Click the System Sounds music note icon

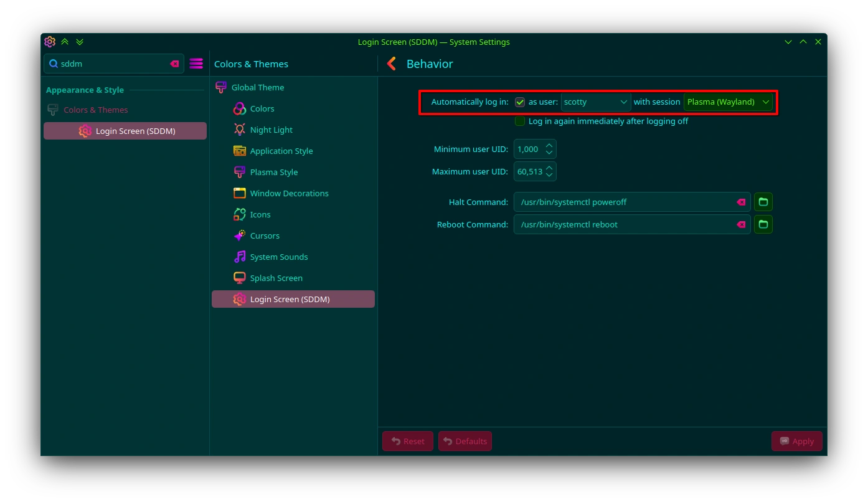(x=240, y=257)
